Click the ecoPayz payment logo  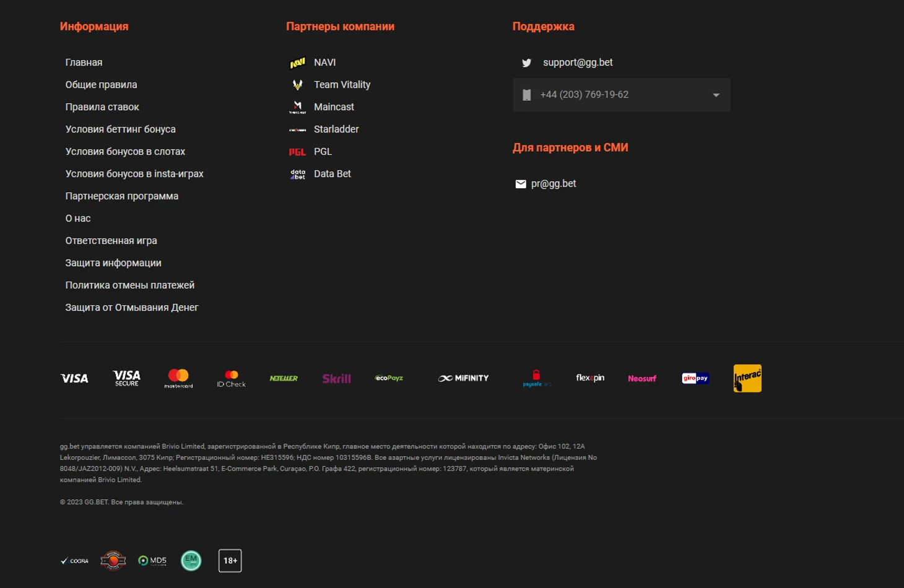point(389,378)
